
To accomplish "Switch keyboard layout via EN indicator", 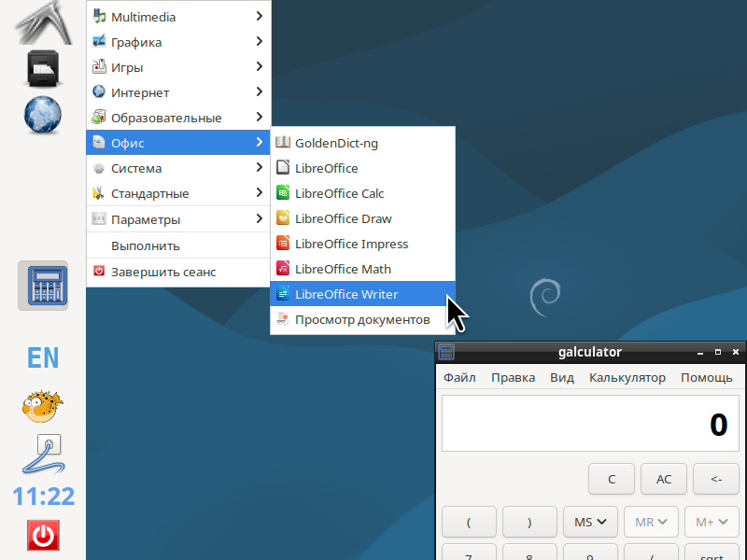I will 43,358.
